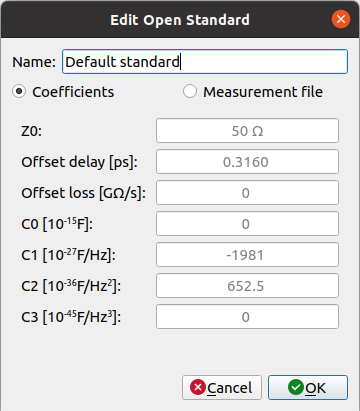
Task: Select the Measurement file radio button
Action: click(x=190, y=91)
